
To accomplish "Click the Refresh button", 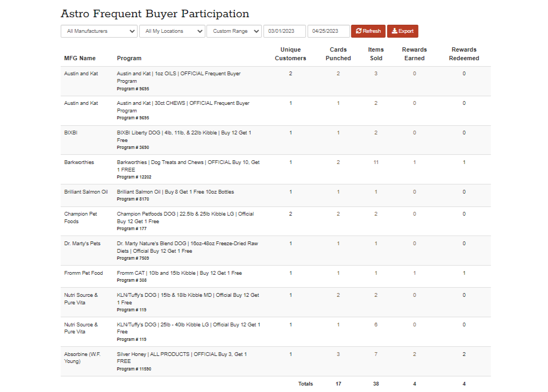I will (x=368, y=31).
